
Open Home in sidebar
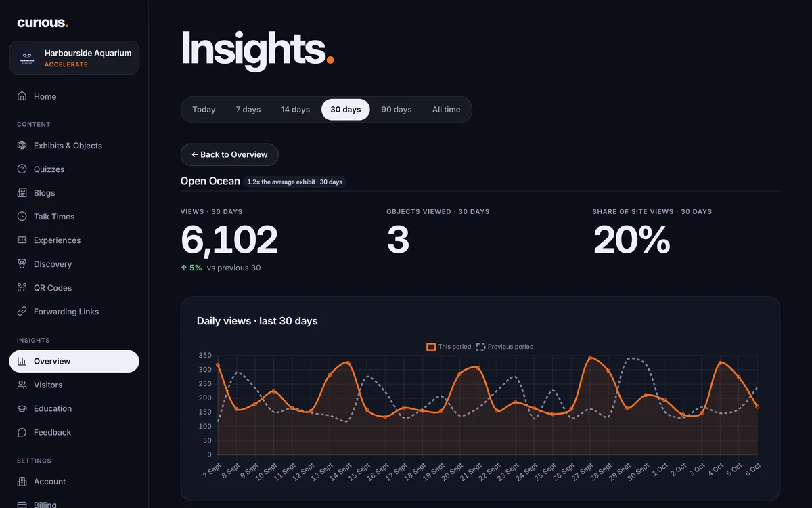[74, 96]
